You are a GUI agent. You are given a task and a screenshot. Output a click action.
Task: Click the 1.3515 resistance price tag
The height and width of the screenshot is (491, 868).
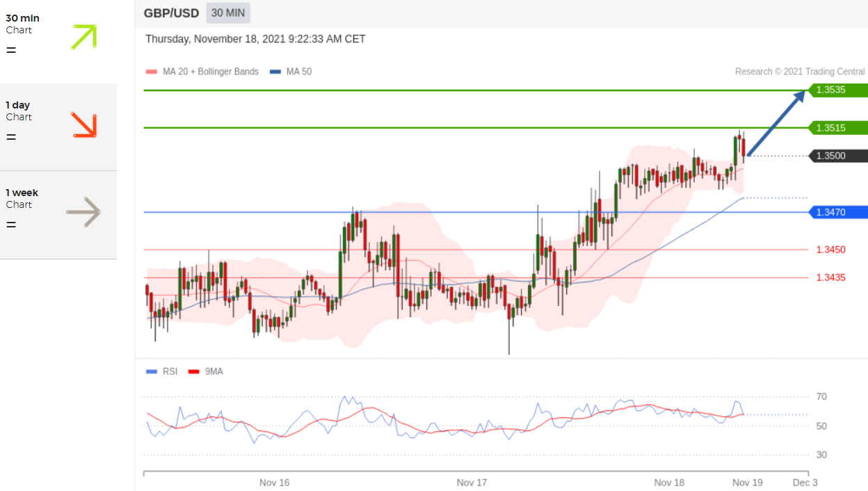tap(838, 127)
